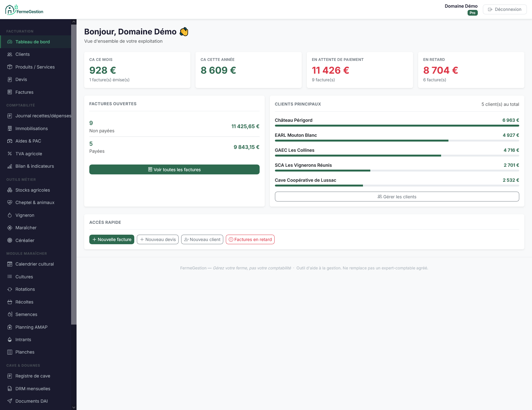Click the 8 609 € yearly revenue value
The width and height of the screenshot is (532, 410).
(x=218, y=70)
